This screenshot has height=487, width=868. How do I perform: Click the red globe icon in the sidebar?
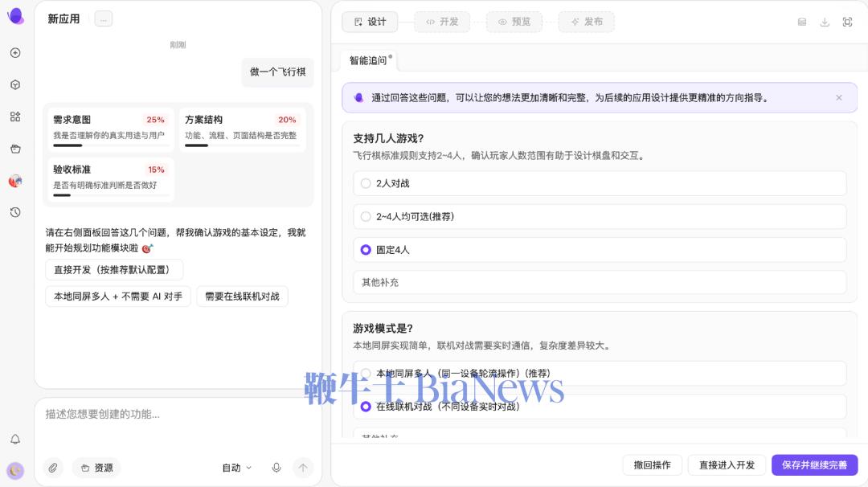click(15, 181)
